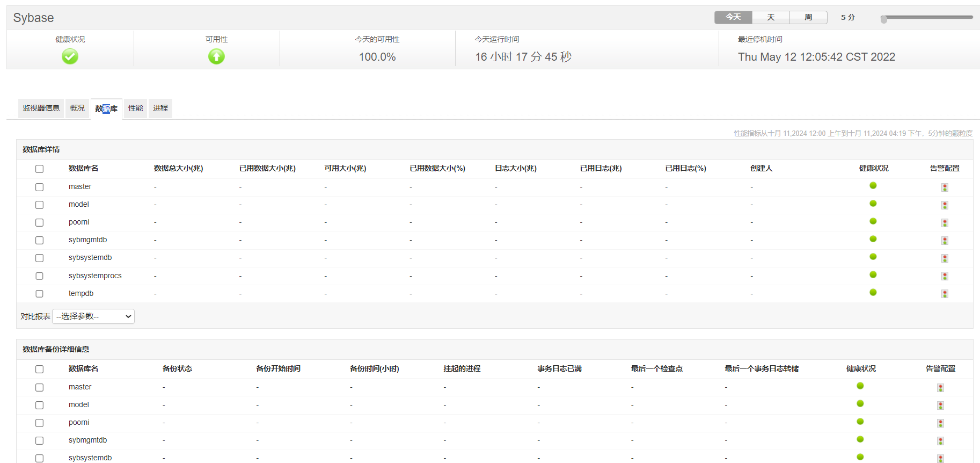Open alarm configuration for poorni in database details
The width and height of the screenshot is (980, 463).
(x=945, y=223)
